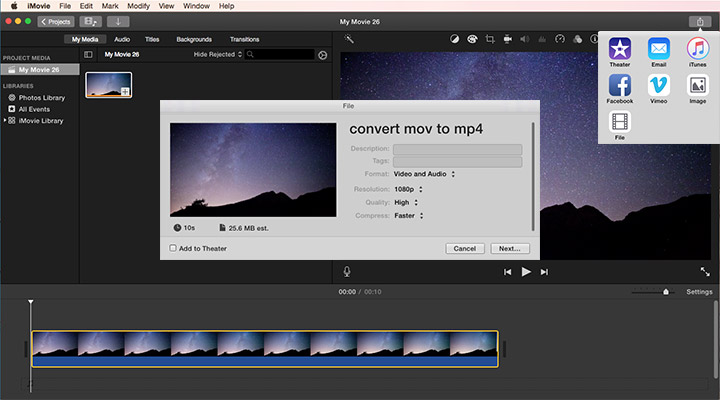720x400 pixels.
Task: Click the timeline zoom slider
Action: (666, 292)
